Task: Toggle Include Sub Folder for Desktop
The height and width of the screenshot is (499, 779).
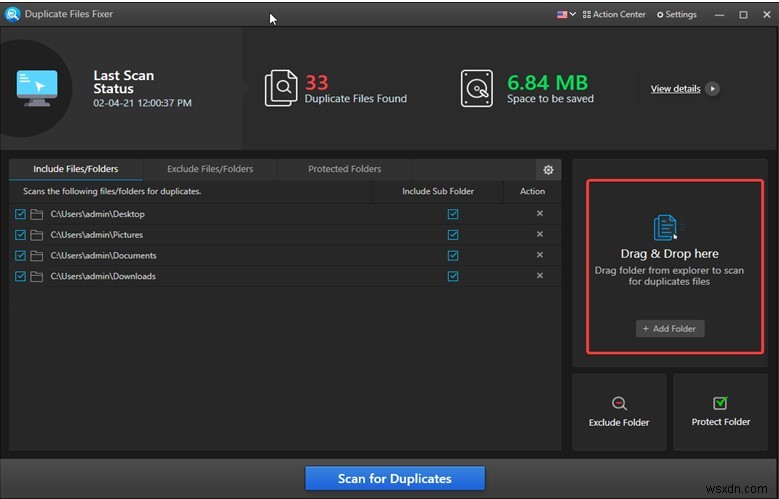Action: 453,214
